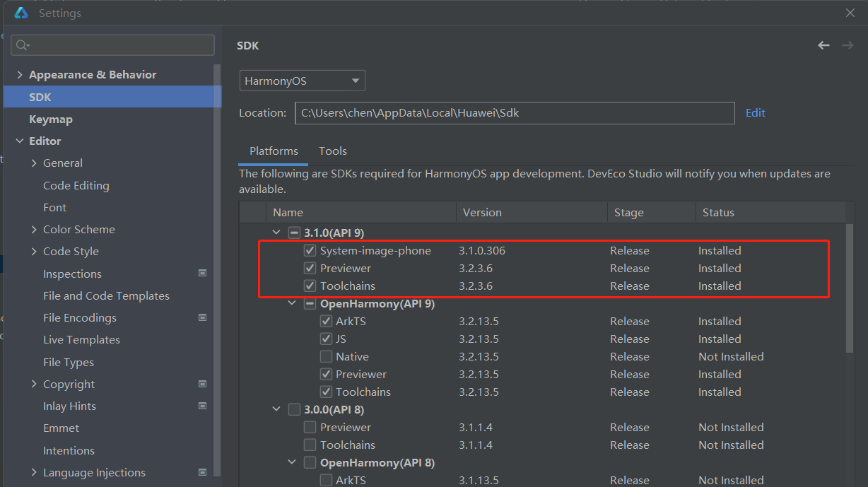Screen dimensions: 868x487
Task: Uncheck the JS 3.2.13.5 checkbox
Action: pyautogui.click(x=326, y=339)
